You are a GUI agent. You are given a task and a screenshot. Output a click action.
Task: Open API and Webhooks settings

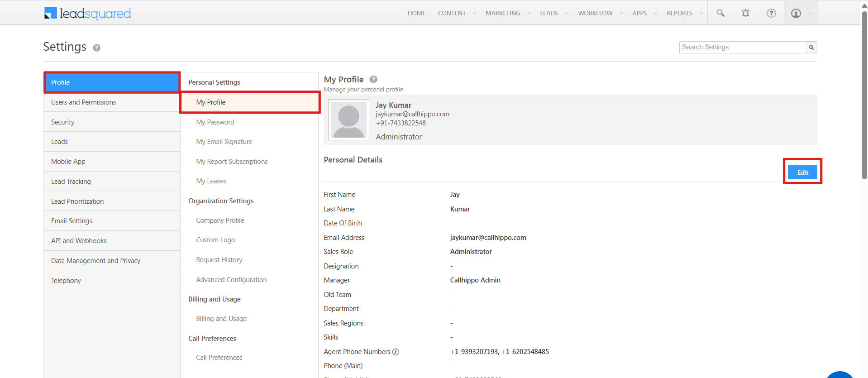click(x=112, y=241)
